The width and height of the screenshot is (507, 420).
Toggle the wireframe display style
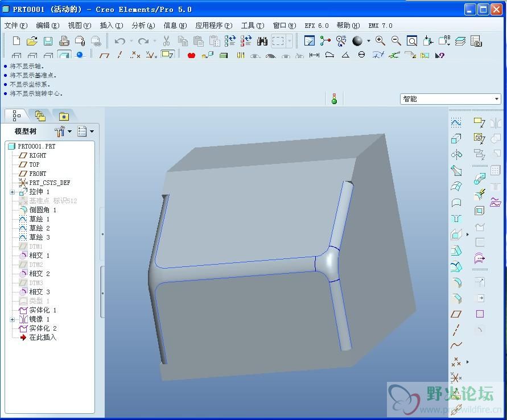coord(17,56)
